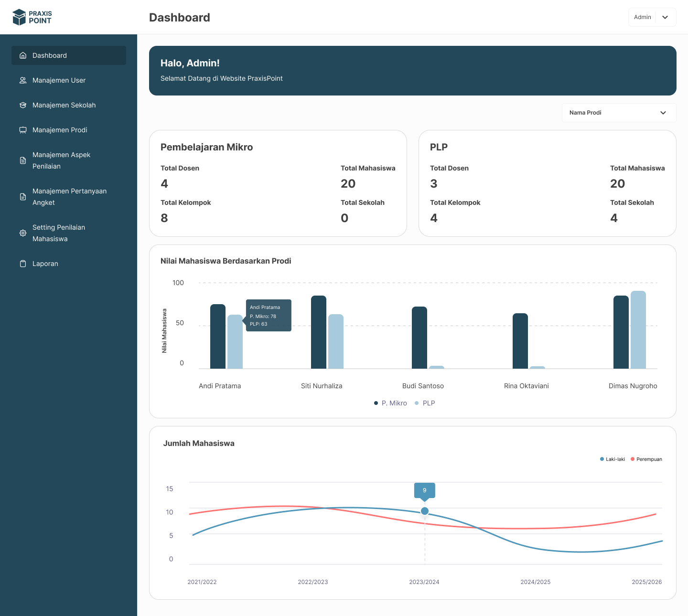Click the Setting Penilaian gear icon

pyautogui.click(x=23, y=233)
